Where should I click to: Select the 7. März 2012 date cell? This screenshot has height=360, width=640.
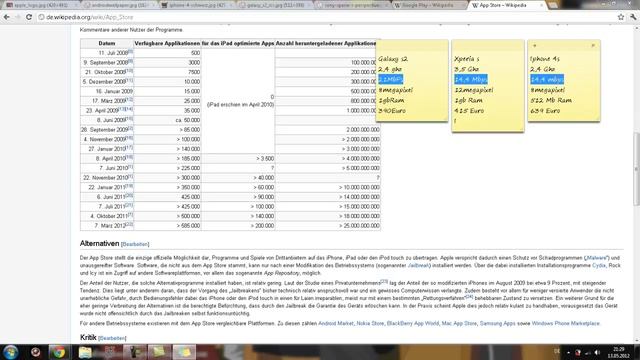click(x=107, y=226)
